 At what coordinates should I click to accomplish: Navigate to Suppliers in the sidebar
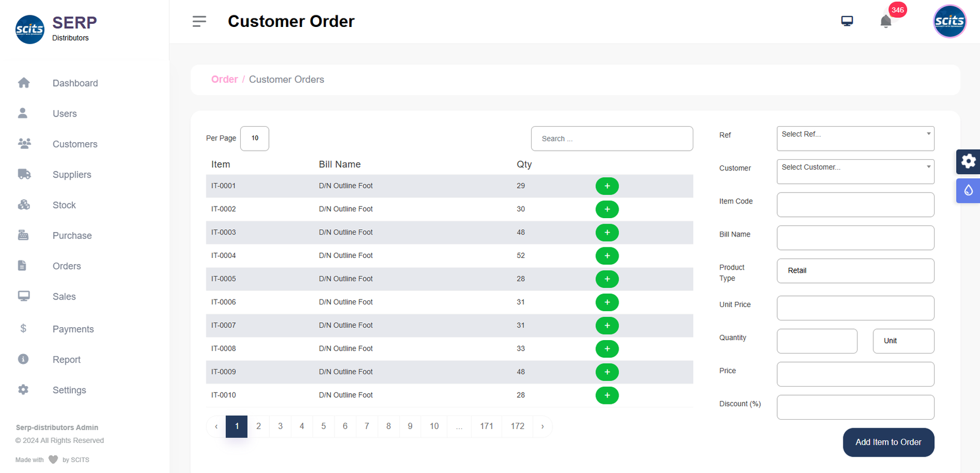click(72, 175)
